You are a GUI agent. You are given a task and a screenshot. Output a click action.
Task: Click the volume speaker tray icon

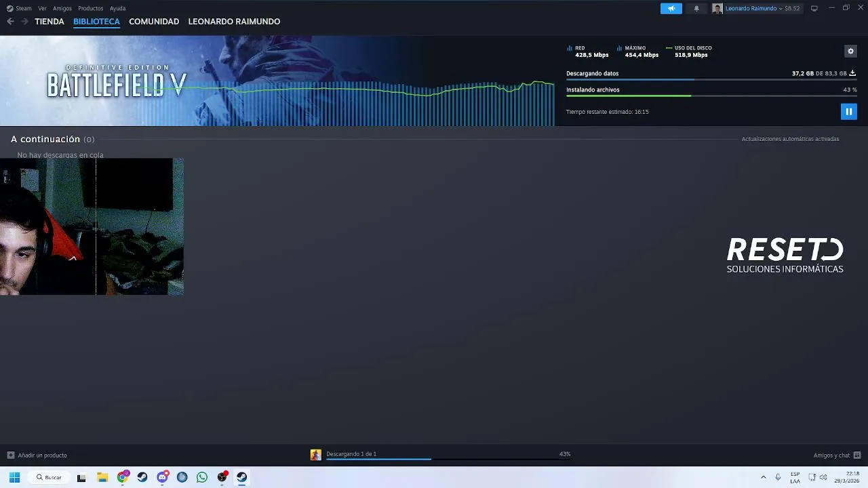tap(823, 477)
